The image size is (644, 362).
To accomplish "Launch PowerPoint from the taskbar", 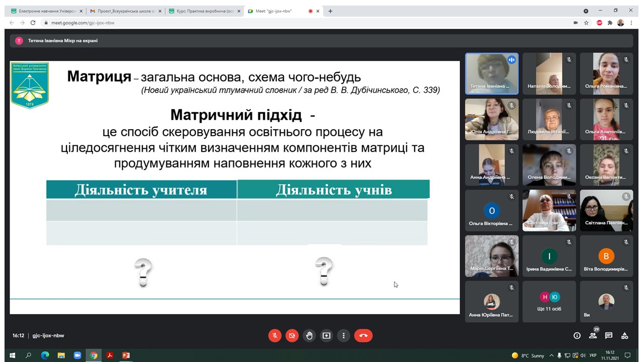I will 126,355.
